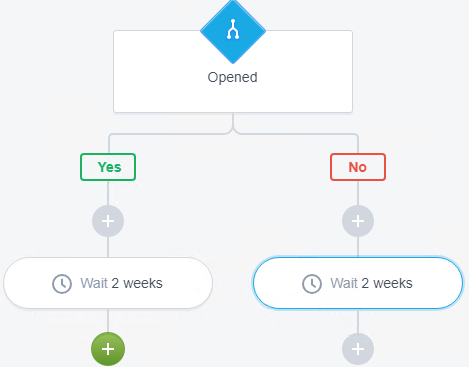The image size is (469, 367).
Task: Select the Wait 2 weeks step under Yes
Action: coord(108,283)
